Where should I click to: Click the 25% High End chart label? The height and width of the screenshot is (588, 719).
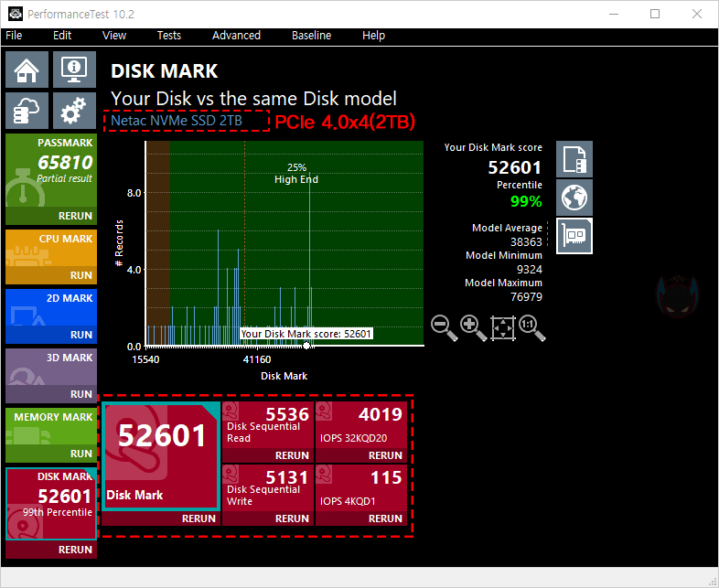296,173
